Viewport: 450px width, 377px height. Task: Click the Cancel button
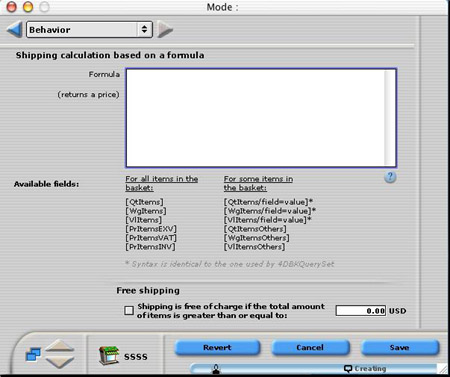[x=310, y=348]
